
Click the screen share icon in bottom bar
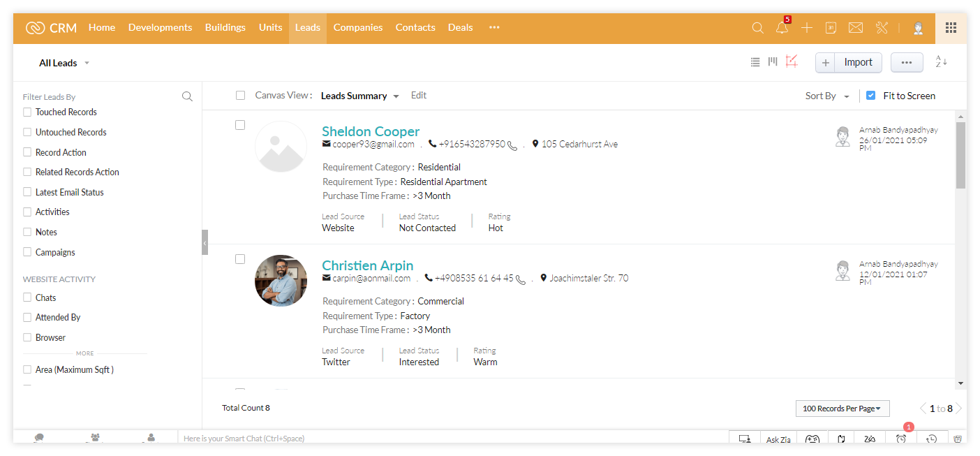click(745, 439)
